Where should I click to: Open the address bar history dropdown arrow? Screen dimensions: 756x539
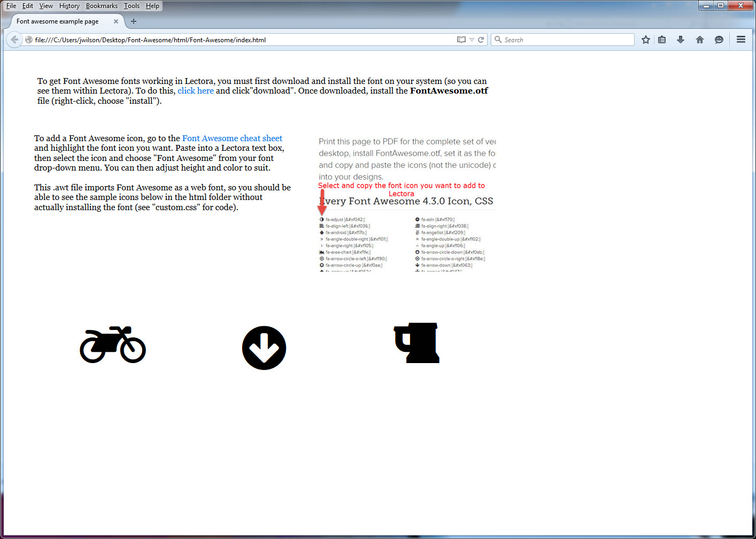click(471, 40)
